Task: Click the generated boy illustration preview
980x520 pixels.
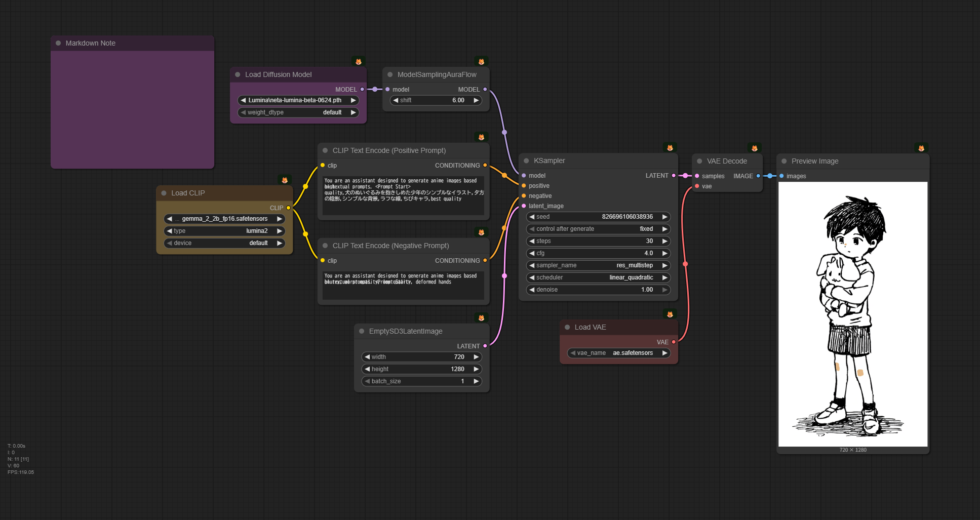Action: coord(853,314)
